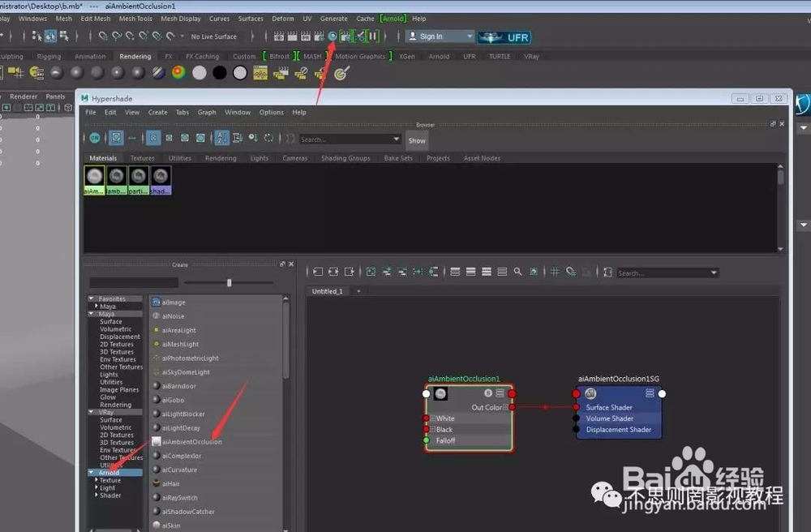Select the particle material swatch in browser

tap(139, 180)
